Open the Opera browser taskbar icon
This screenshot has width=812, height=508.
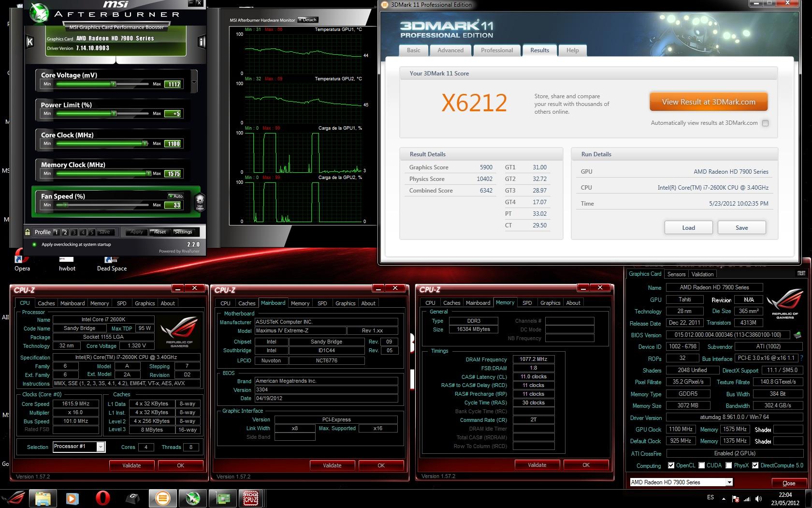tap(102, 498)
